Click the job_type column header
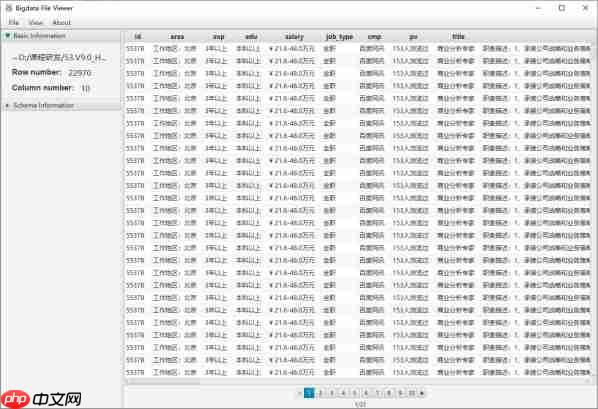 339,37
